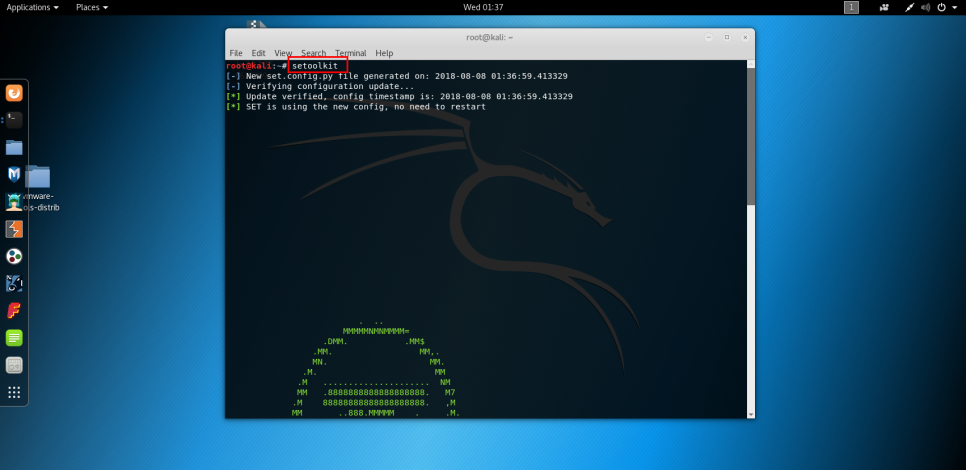Open the clock showing Wed 01:37
The height and width of the screenshot is (470, 966).
click(x=483, y=7)
